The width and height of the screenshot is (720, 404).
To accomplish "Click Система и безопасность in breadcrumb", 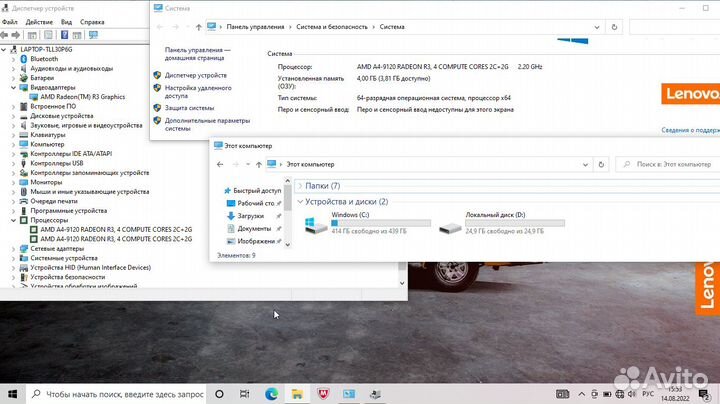I will 332,27.
